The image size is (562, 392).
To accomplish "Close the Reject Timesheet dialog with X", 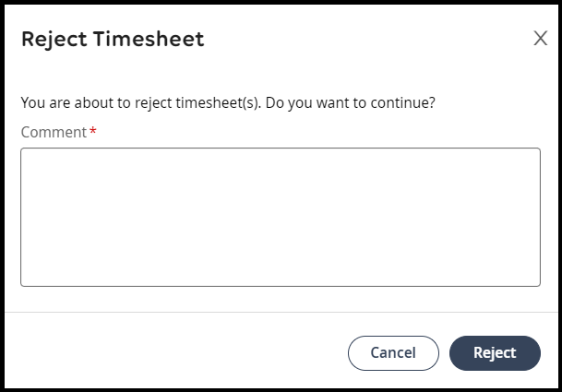I will (x=540, y=38).
